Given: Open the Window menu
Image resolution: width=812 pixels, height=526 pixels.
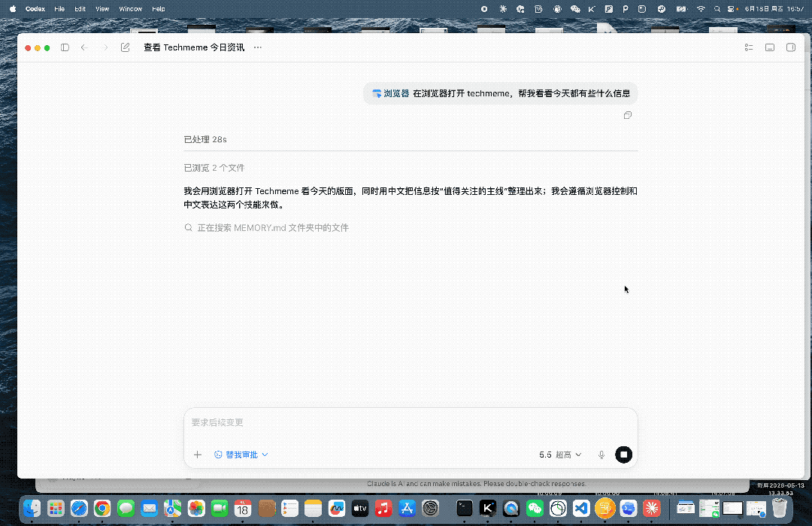Looking at the screenshot, I should 131,9.
